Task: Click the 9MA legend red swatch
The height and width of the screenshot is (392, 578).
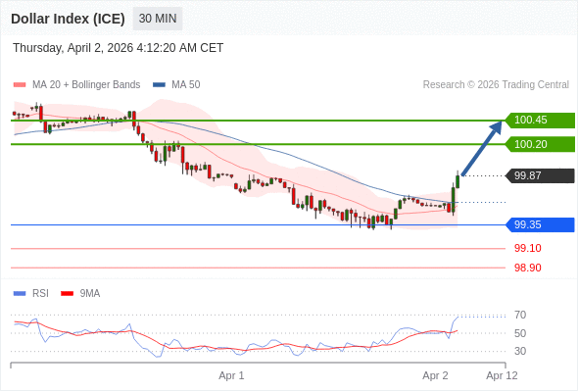Action: tap(67, 294)
